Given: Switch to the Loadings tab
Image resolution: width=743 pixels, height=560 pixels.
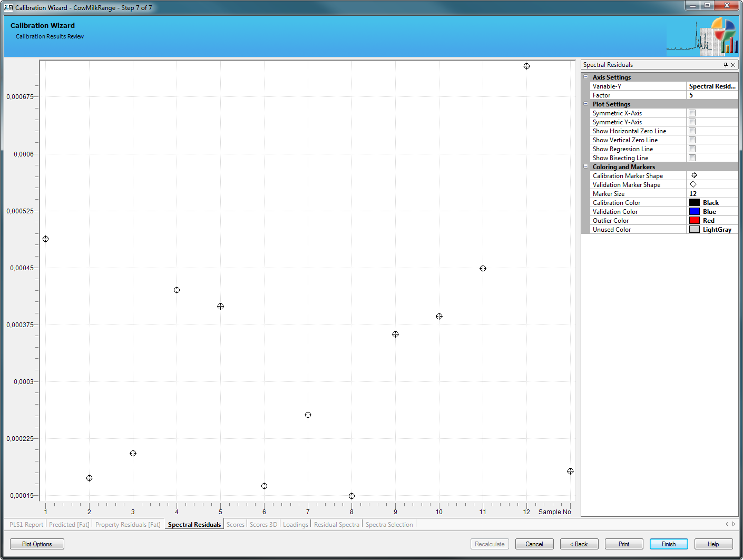Looking at the screenshot, I should tap(295, 525).
